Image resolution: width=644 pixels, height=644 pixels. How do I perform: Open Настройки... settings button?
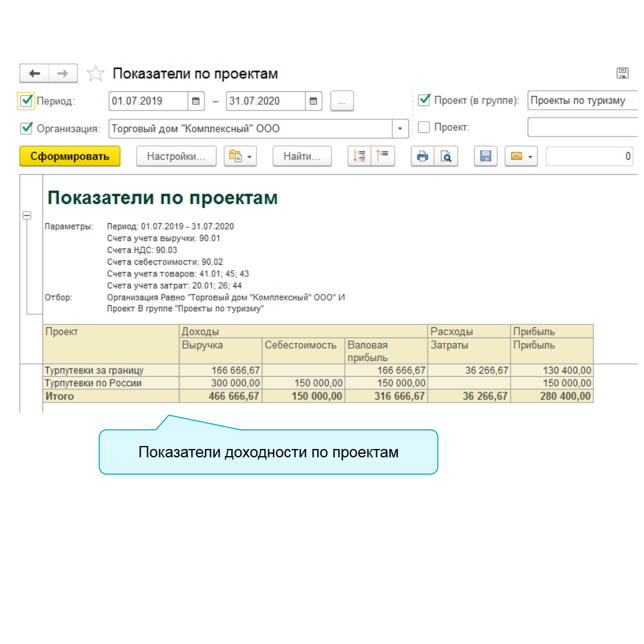176,156
